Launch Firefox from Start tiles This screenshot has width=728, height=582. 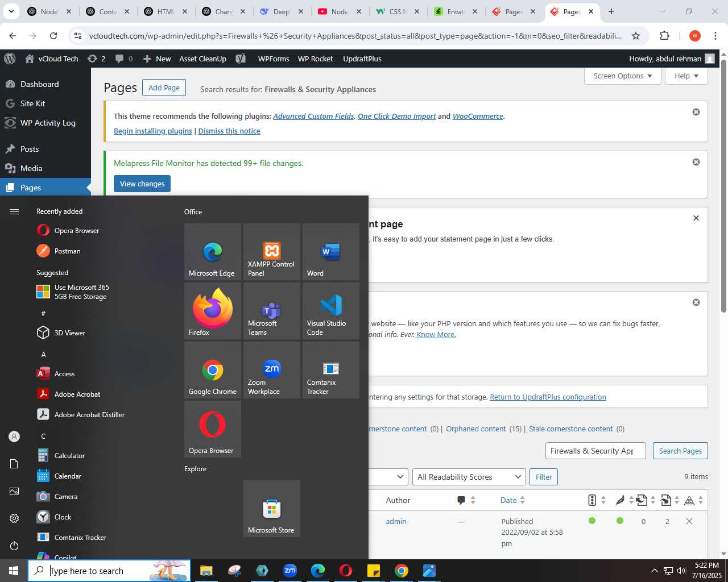click(x=213, y=311)
